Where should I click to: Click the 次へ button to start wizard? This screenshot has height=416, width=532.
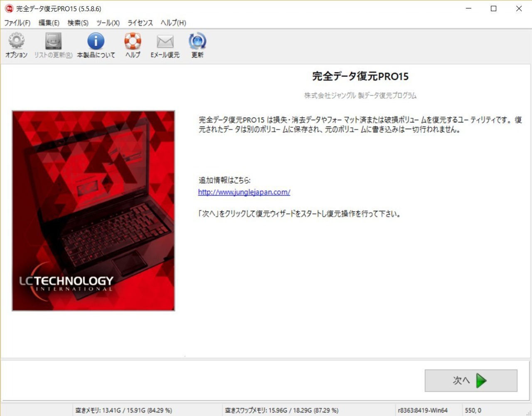(471, 380)
